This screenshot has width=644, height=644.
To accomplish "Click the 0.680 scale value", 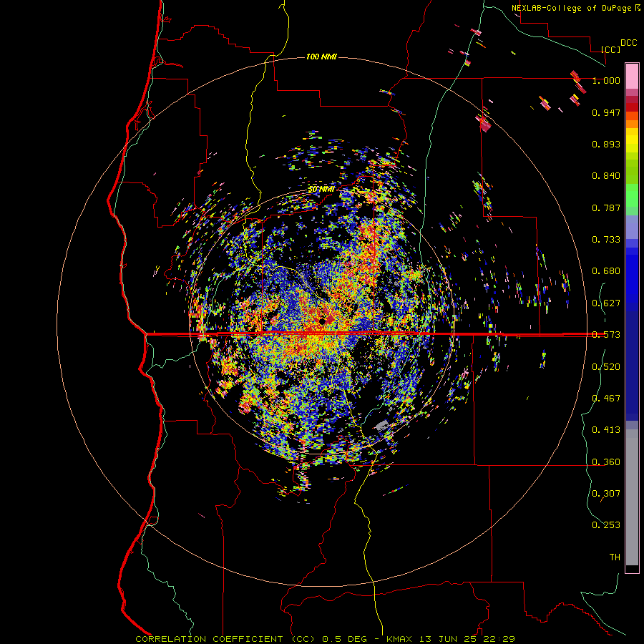I will [606, 271].
